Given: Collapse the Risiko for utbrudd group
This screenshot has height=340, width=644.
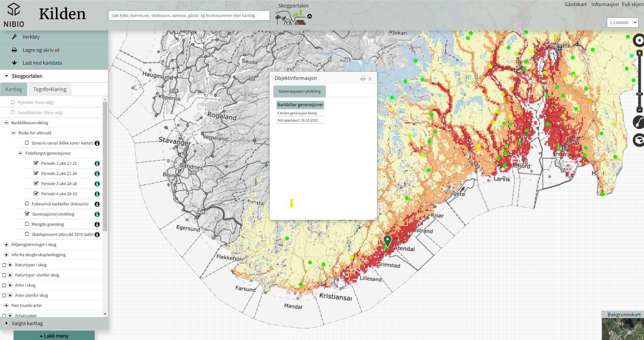Looking at the screenshot, I should point(14,133).
